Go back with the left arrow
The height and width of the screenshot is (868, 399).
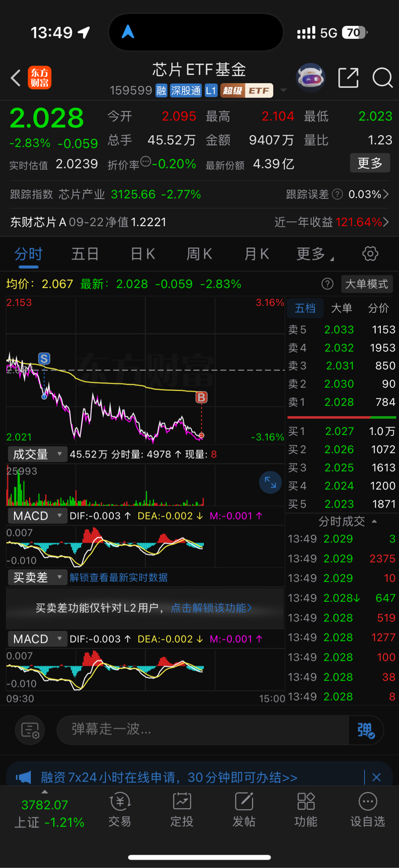click(x=16, y=78)
